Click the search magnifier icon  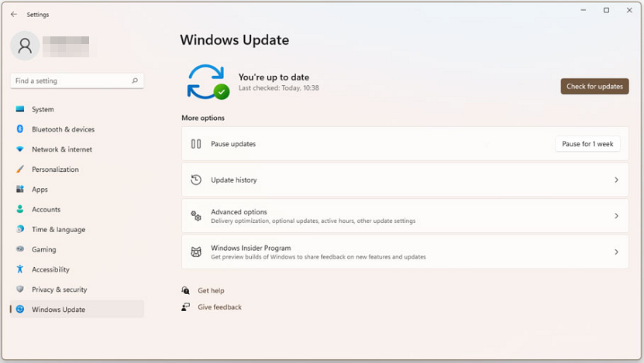135,80
